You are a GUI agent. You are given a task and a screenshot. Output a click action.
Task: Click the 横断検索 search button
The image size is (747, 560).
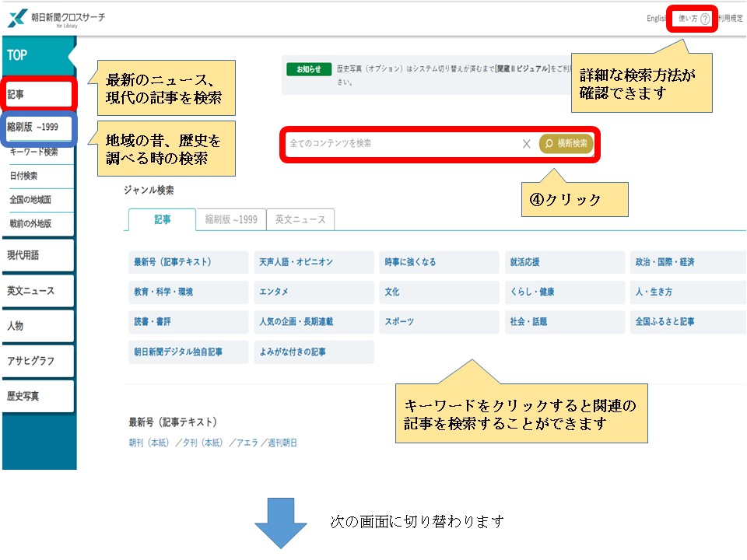point(566,143)
